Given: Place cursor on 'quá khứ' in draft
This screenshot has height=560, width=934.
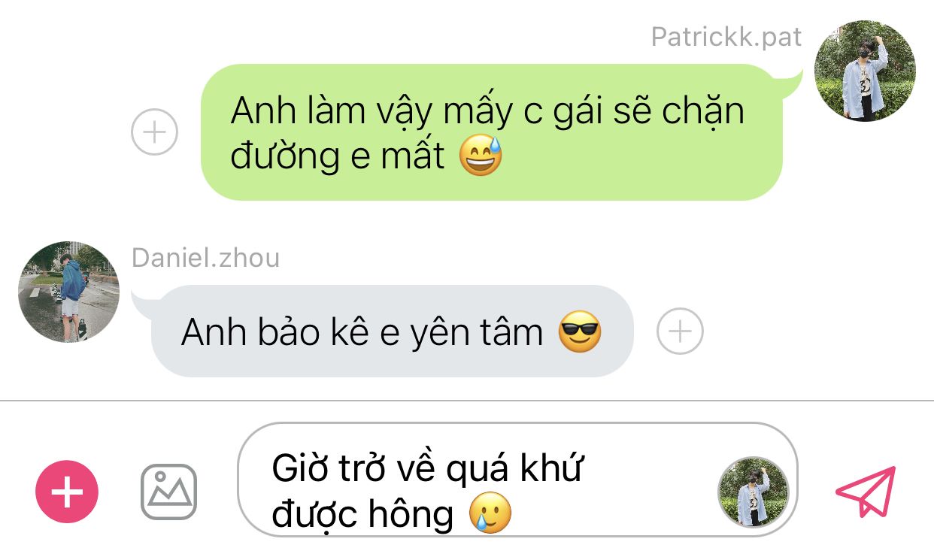Looking at the screenshot, I should point(514,470).
